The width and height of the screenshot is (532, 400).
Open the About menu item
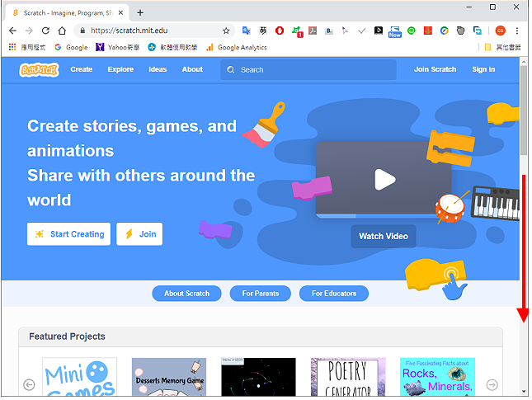tap(192, 69)
